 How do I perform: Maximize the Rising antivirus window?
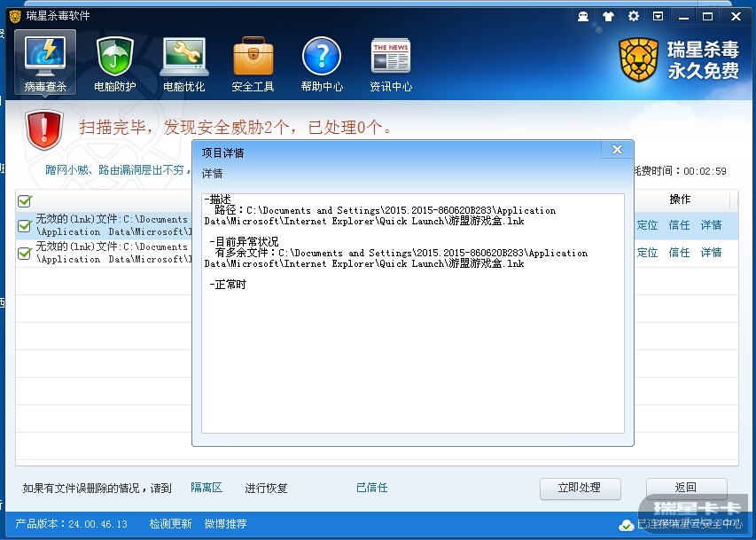pos(708,17)
